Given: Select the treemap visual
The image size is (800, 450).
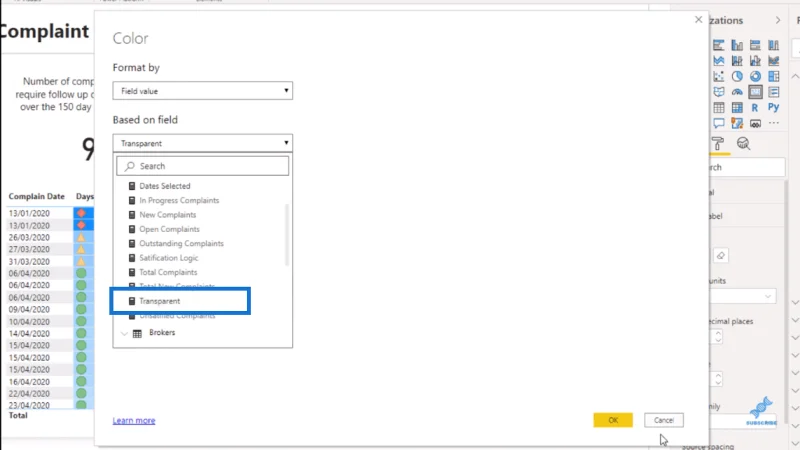Looking at the screenshot, I should click(773, 77).
